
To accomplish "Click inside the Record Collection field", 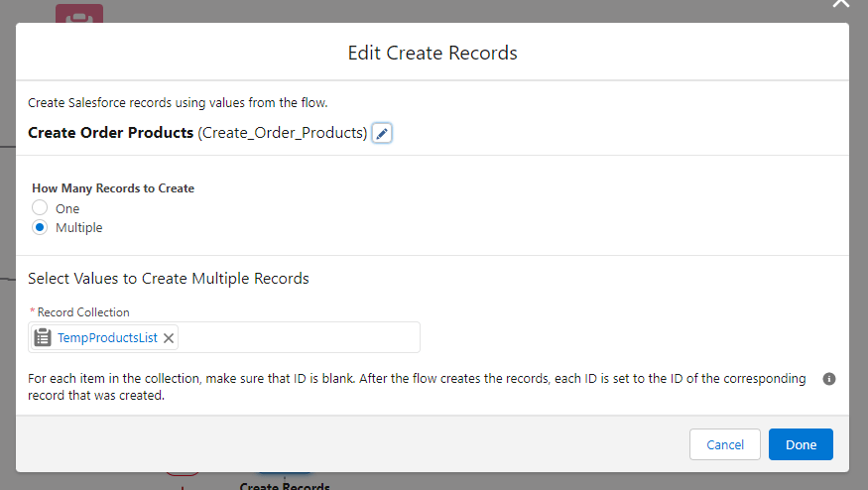I will [298, 337].
